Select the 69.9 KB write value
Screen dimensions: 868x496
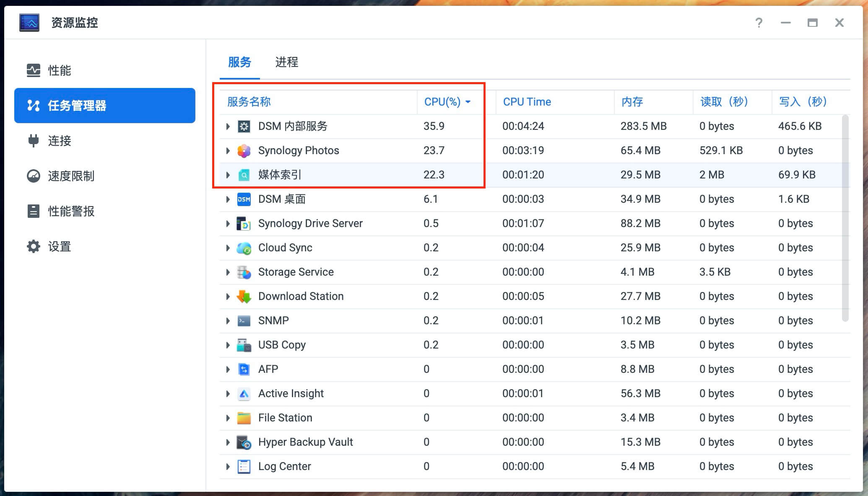tap(797, 175)
